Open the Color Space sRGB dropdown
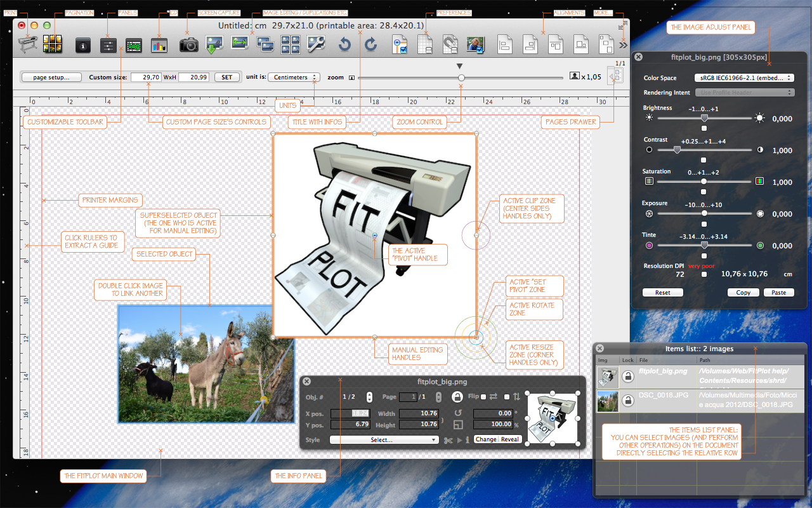The image size is (812, 508). [x=743, y=78]
